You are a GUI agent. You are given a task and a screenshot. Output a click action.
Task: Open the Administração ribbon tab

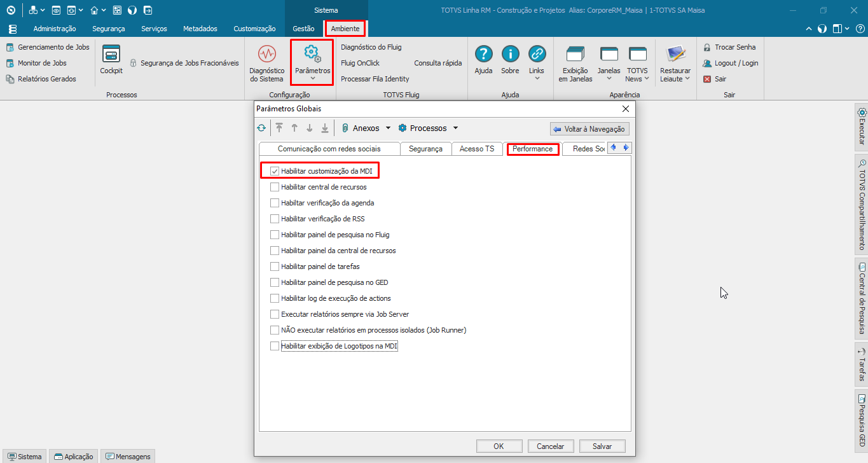pyautogui.click(x=55, y=29)
